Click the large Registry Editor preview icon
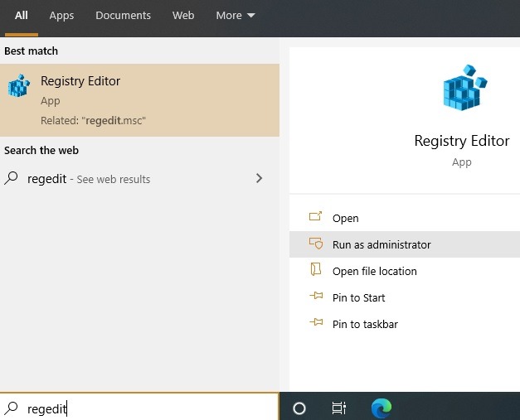Image resolution: width=520 pixels, height=420 pixels. pos(464,88)
